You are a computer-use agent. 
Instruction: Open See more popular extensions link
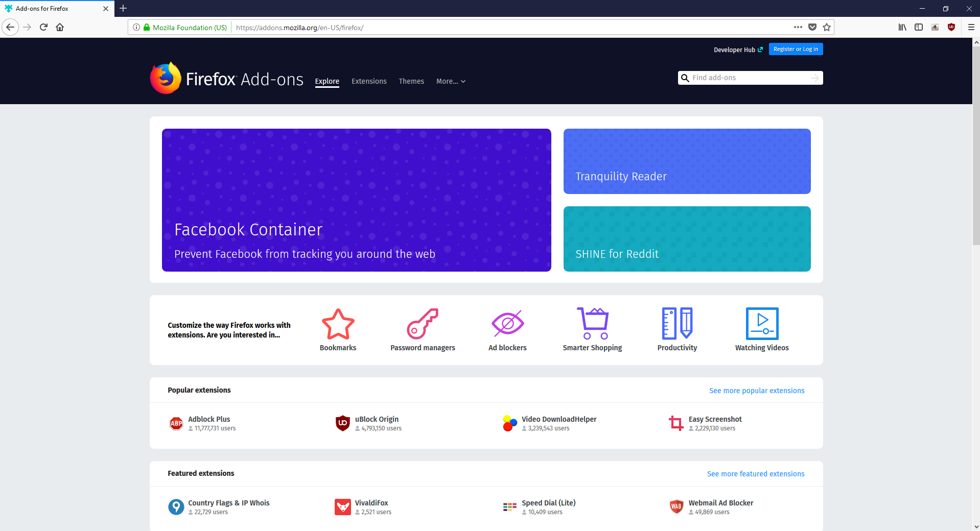pyautogui.click(x=757, y=390)
